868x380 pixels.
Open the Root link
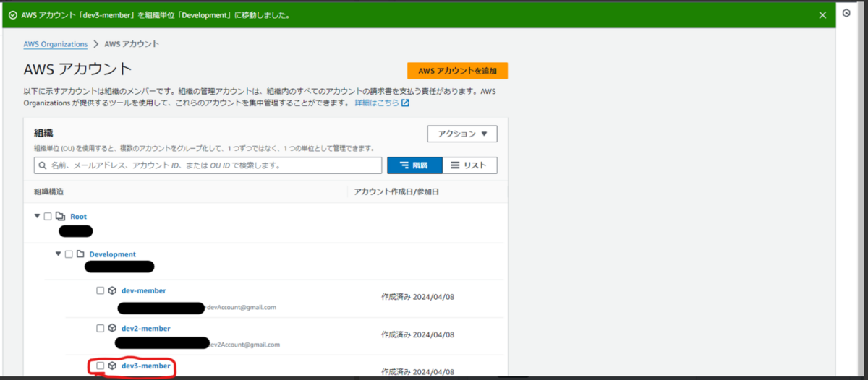coord(79,217)
